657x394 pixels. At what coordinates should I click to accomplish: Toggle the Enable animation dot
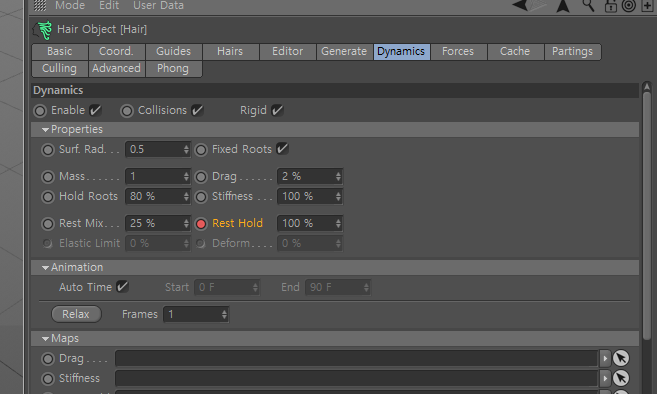point(40,111)
